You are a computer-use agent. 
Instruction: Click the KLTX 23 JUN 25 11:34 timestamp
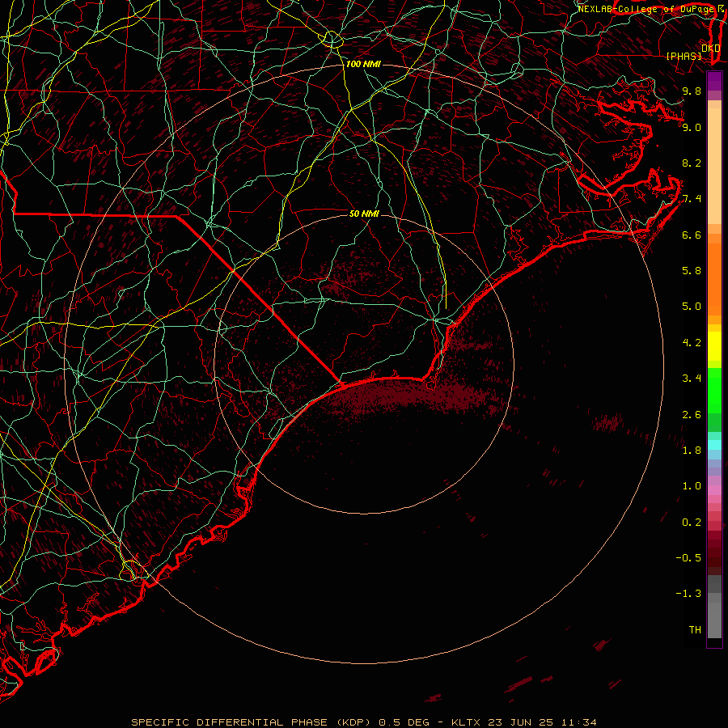pos(523,722)
